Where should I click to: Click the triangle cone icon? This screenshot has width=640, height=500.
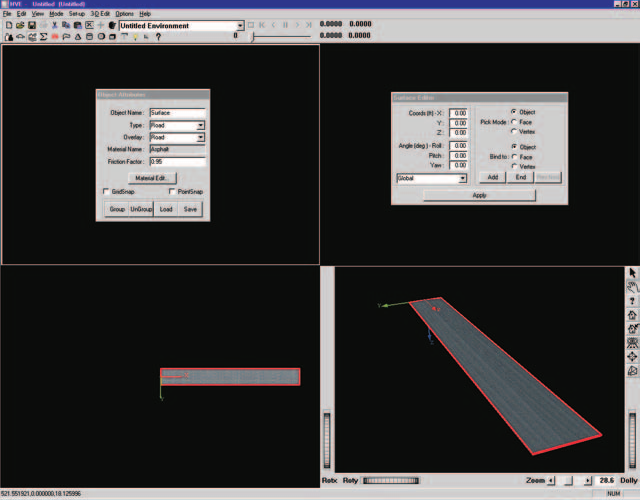pos(78,37)
